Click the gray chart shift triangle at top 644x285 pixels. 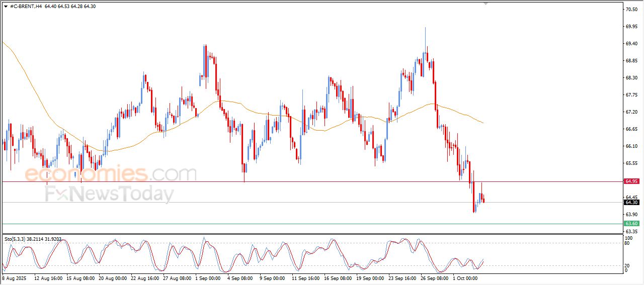486,4
